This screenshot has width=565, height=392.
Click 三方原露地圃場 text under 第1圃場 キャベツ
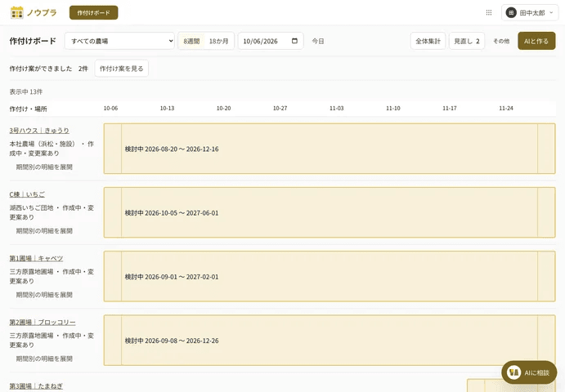[x=31, y=271]
